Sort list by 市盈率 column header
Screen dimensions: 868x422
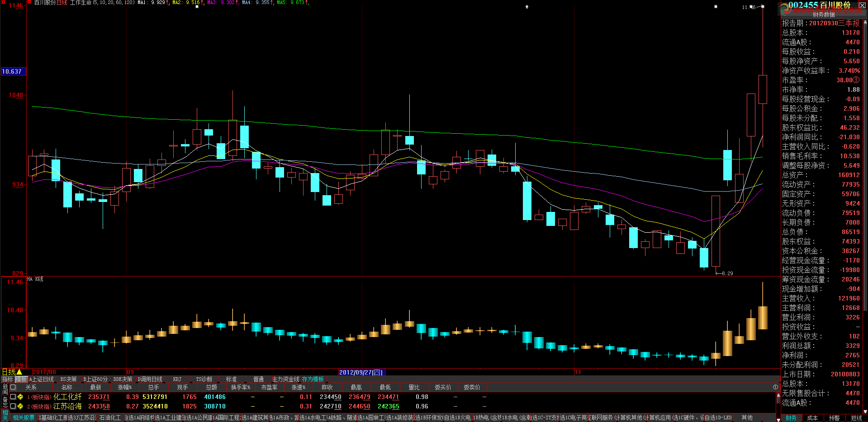click(269, 387)
